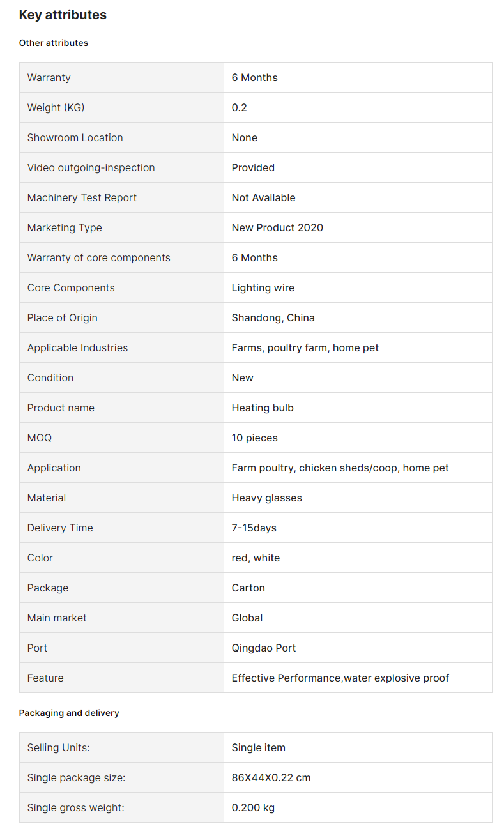Click the Applicable Industries label
Image resolution: width=504 pixels, height=831 pixels.
pyautogui.click(x=77, y=347)
